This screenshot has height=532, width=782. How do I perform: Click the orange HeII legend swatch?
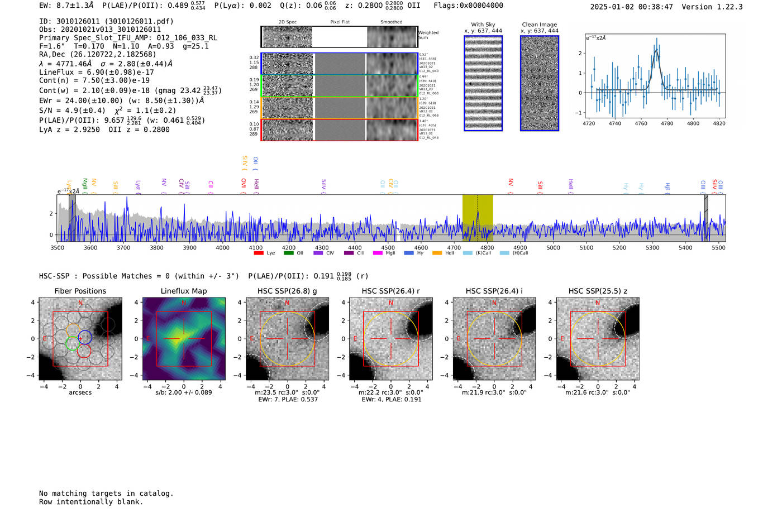(437, 253)
